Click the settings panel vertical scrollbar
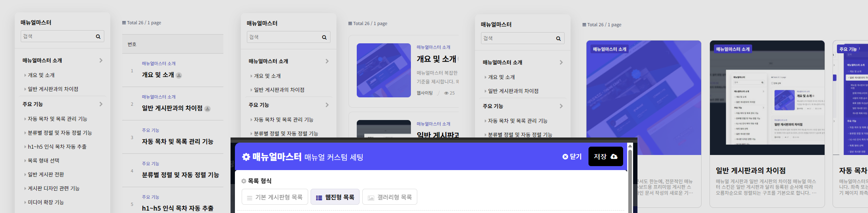The width and height of the screenshot is (868, 213). point(630,179)
